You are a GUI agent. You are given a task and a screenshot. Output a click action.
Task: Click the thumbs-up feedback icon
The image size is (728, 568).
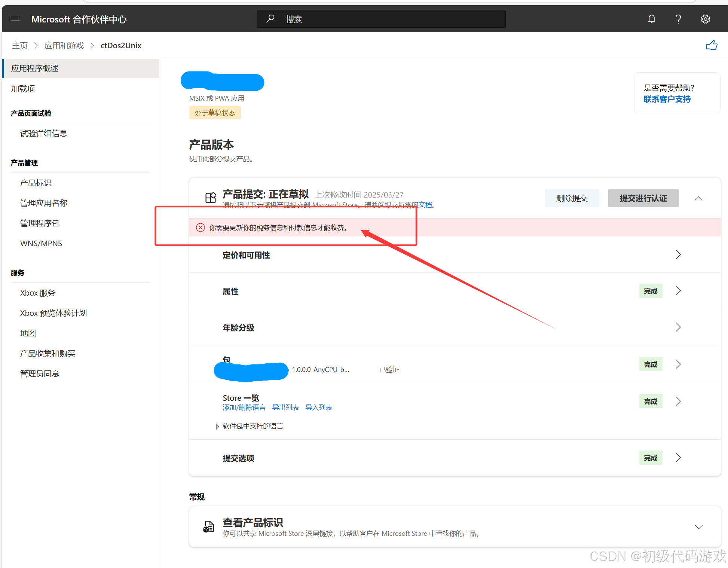tap(711, 46)
